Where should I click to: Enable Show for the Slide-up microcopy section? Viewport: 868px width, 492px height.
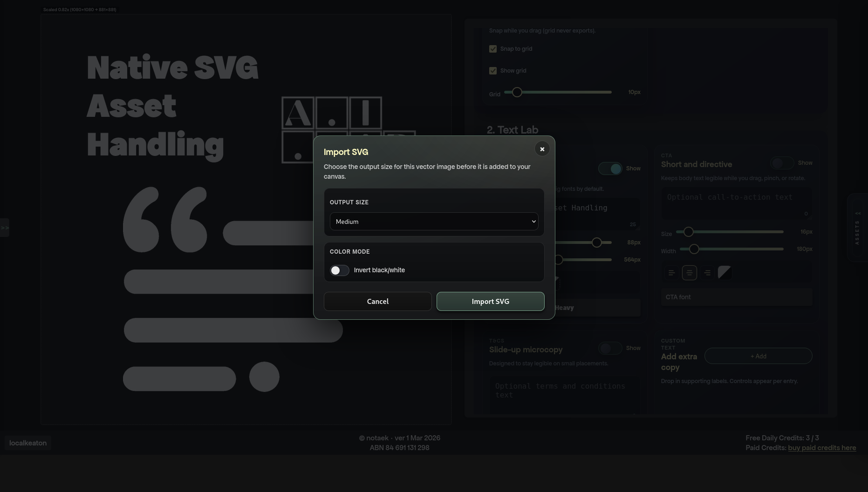point(610,348)
